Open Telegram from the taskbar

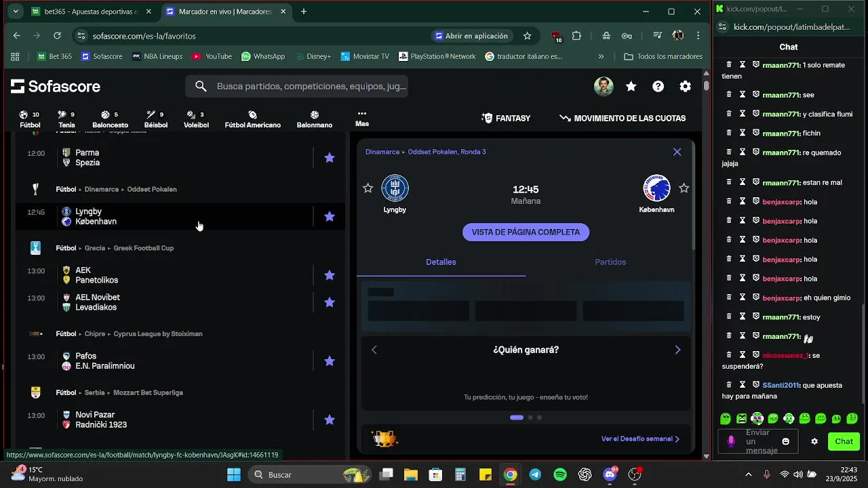click(535, 474)
